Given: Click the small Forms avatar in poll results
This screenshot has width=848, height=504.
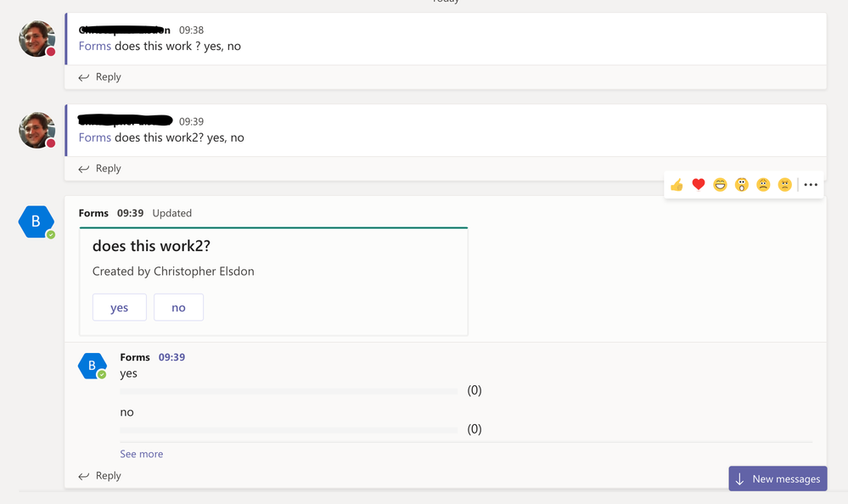Looking at the screenshot, I should click(x=93, y=365).
